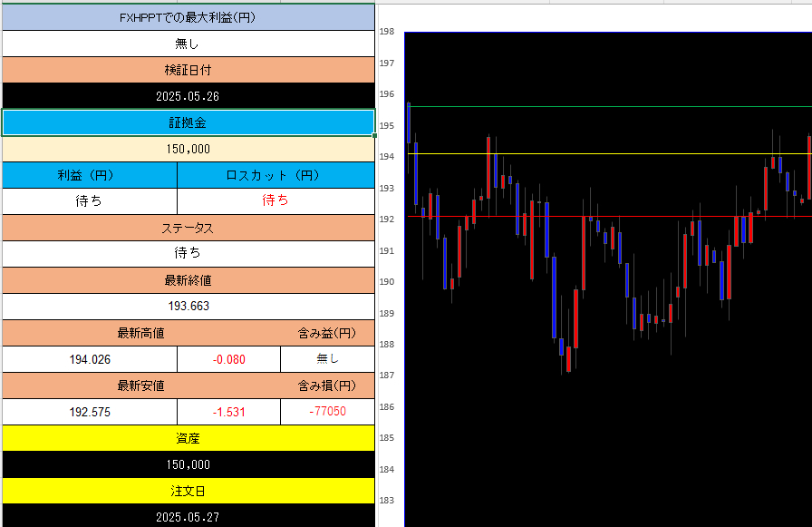812x527 pixels.
Task: Select the 最新高値 header cell
Action: tap(140, 333)
